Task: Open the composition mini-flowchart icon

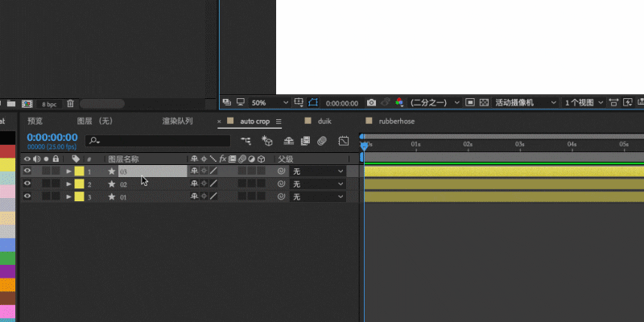Action: pos(246,141)
